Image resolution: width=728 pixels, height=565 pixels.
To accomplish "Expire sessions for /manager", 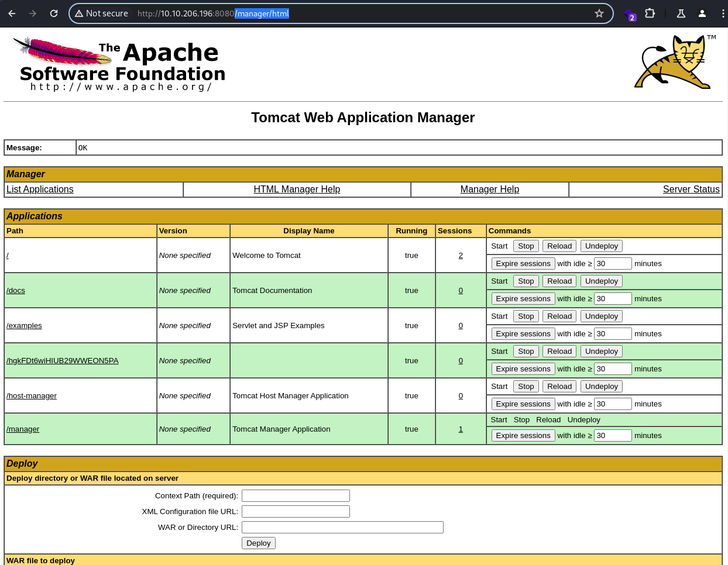I will (x=523, y=436).
